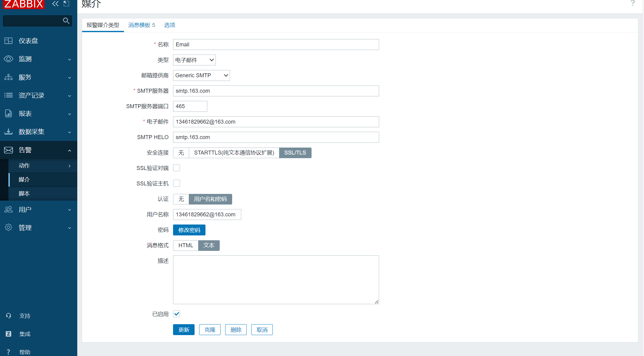644x356 pixels.
Task: Click the inventory list icon
Action: click(x=8, y=95)
